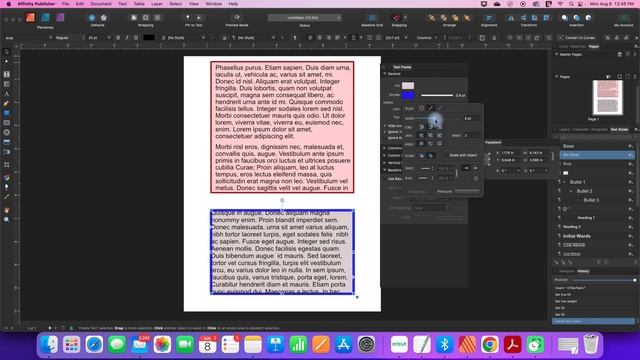
Task: Open the font size dropdown
Action: coord(99,38)
